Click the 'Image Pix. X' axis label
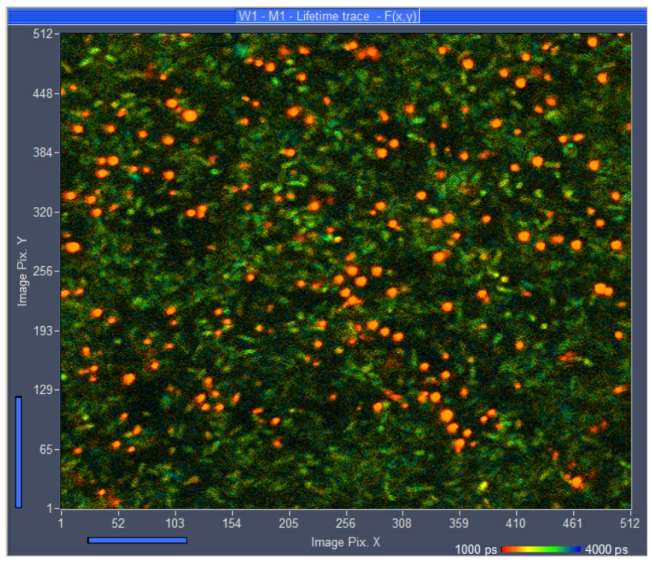 (x=346, y=542)
